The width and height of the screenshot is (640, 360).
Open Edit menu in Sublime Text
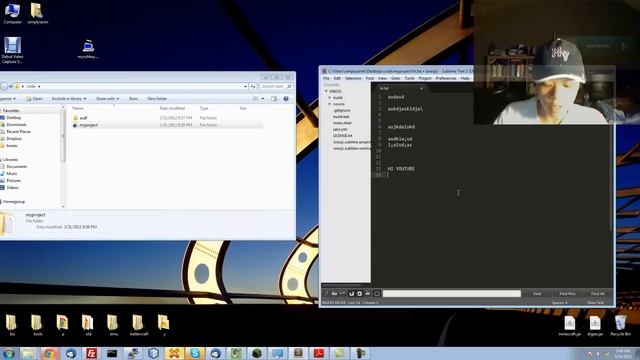tap(337, 78)
